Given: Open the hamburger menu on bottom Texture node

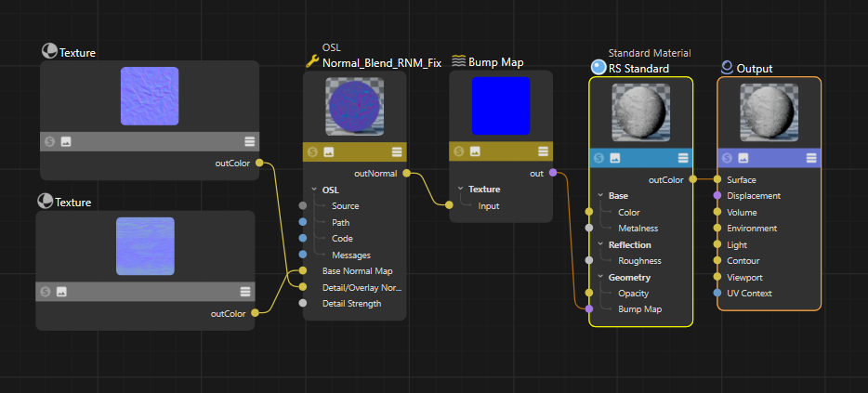Looking at the screenshot, I should 244,292.
